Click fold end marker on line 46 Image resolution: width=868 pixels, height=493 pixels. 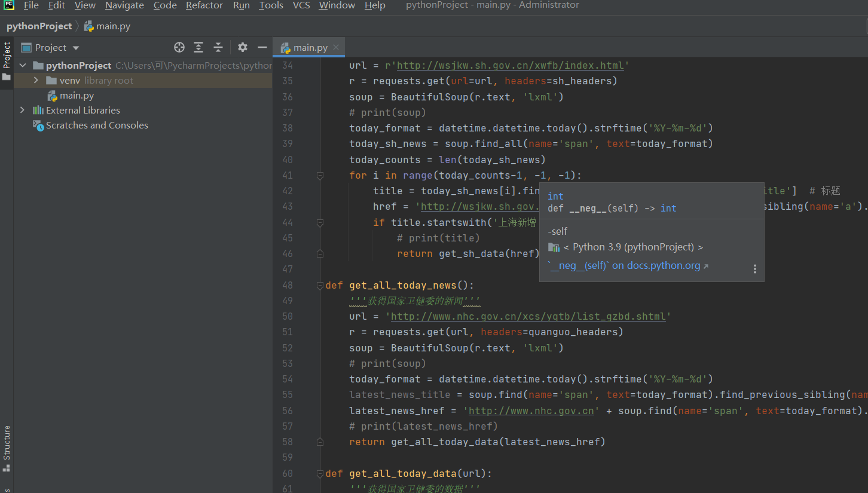pyautogui.click(x=320, y=253)
